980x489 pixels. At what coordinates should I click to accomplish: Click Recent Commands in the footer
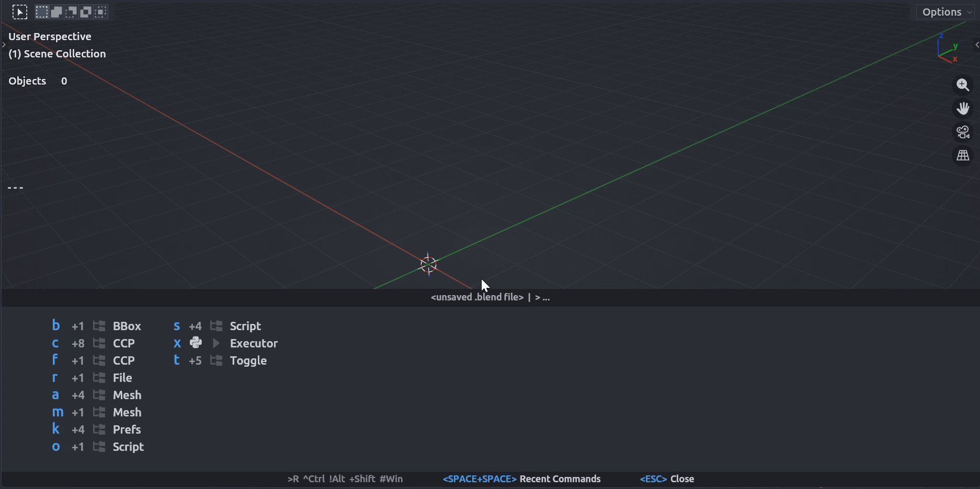560,479
